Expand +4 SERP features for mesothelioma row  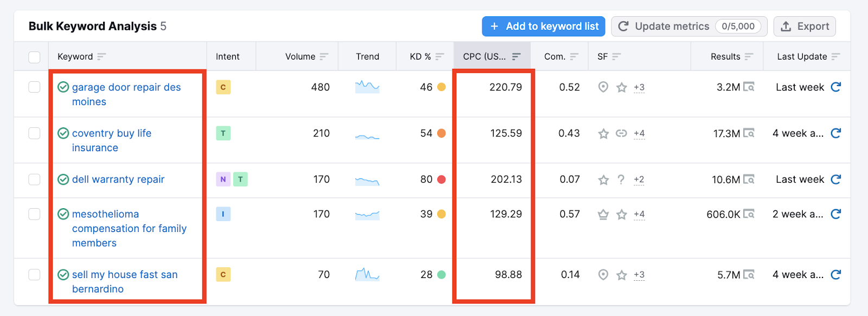point(639,215)
